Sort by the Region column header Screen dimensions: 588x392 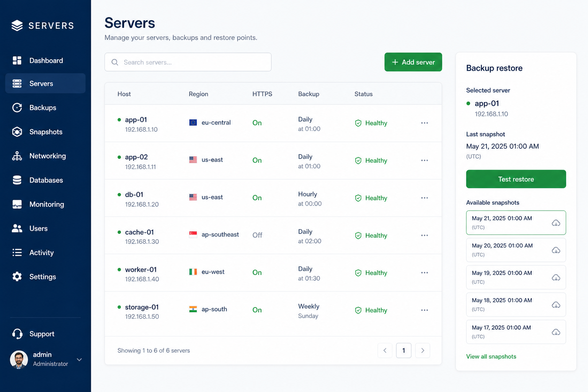point(198,94)
